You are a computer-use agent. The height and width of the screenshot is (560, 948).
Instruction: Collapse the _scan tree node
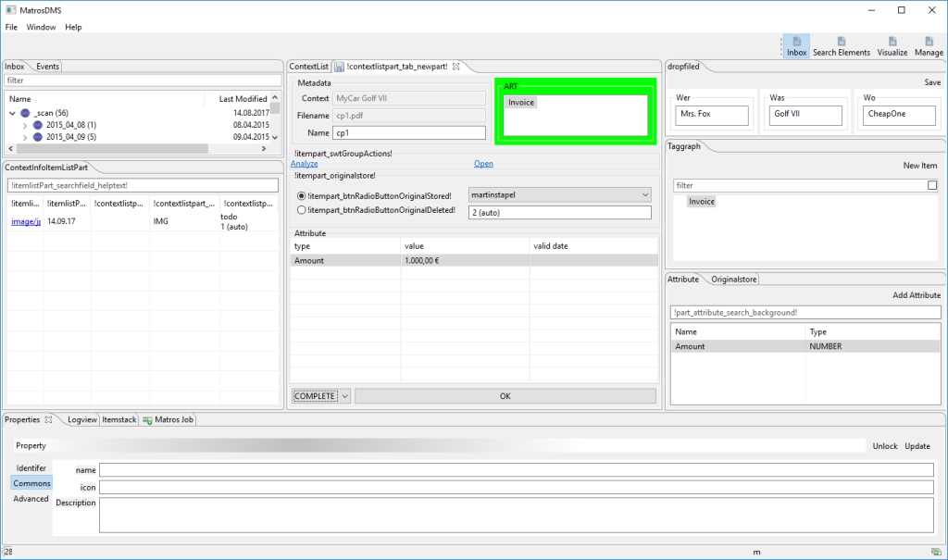[10, 112]
